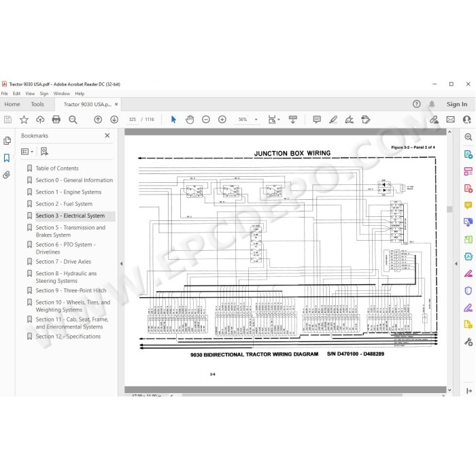This screenshot has height=476, width=476.
Task: Open fit page options tool
Action: [273, 120]
